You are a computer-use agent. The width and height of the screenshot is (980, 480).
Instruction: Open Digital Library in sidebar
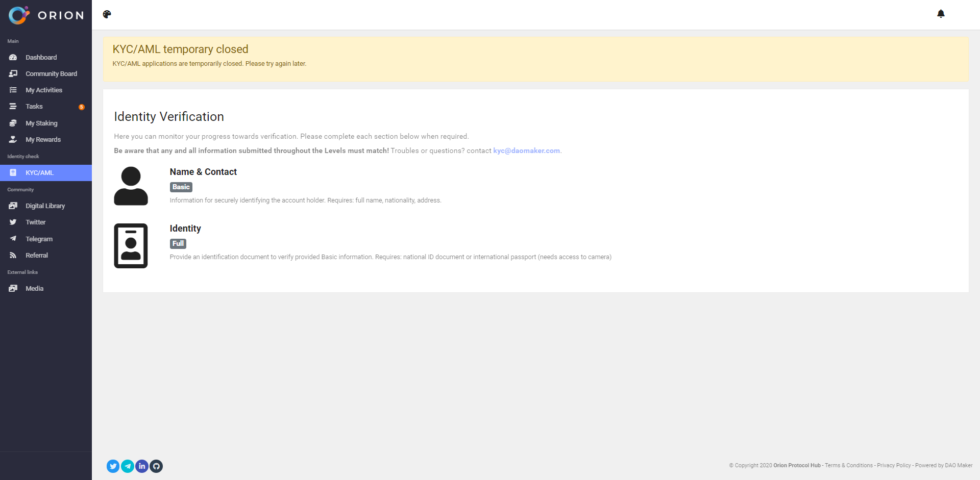(x=45, y=206)
